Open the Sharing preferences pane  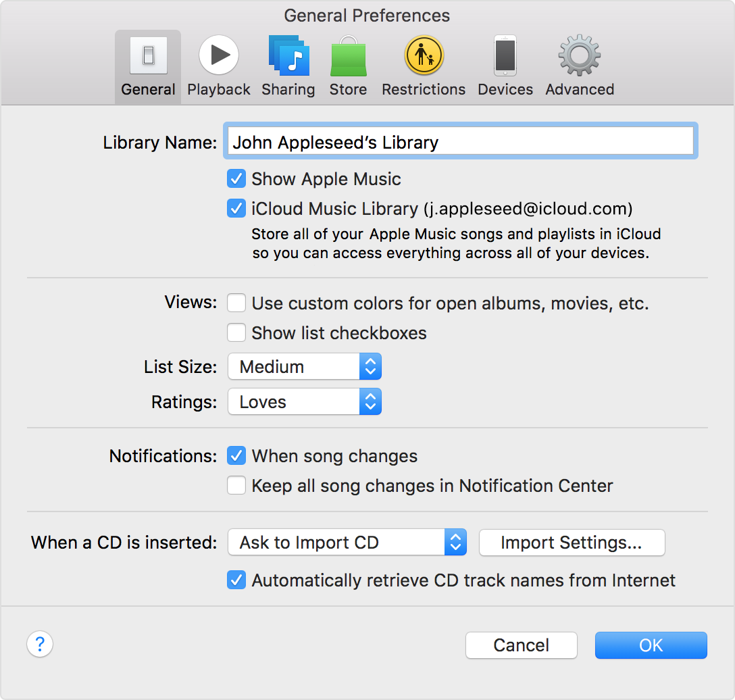[x=288, y=66]
